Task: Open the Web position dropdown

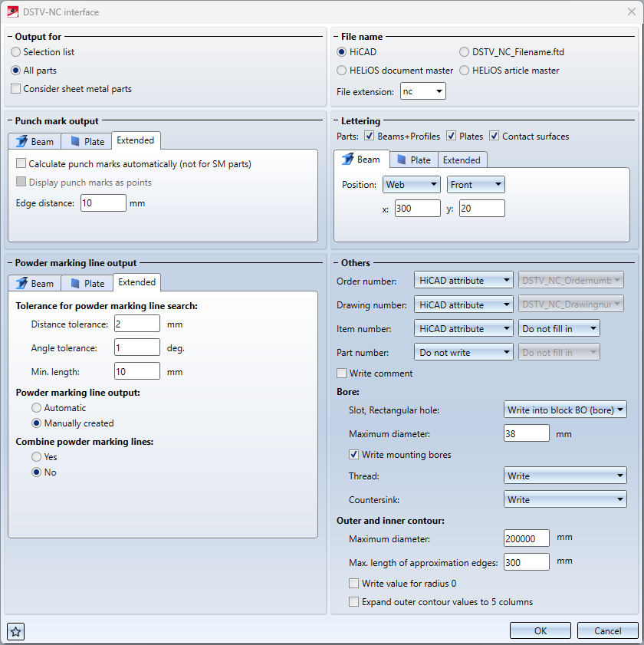Action: pyautogui.click(x=411, y=184)
